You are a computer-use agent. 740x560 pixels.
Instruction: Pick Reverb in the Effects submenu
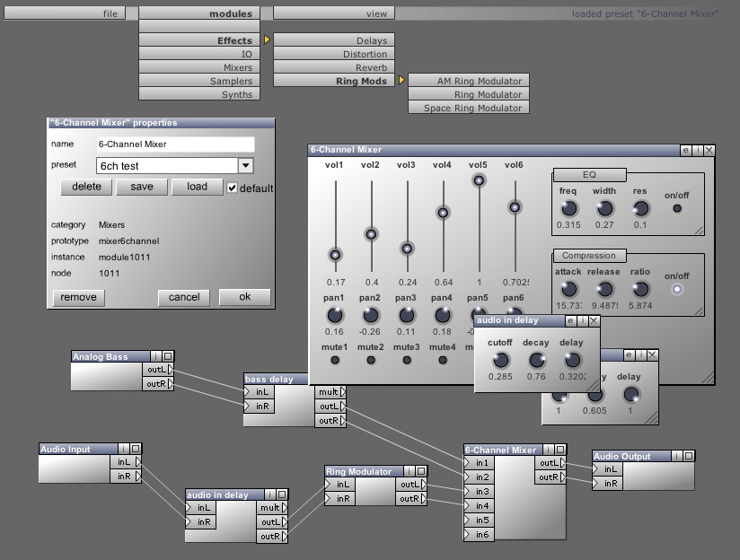334,67
